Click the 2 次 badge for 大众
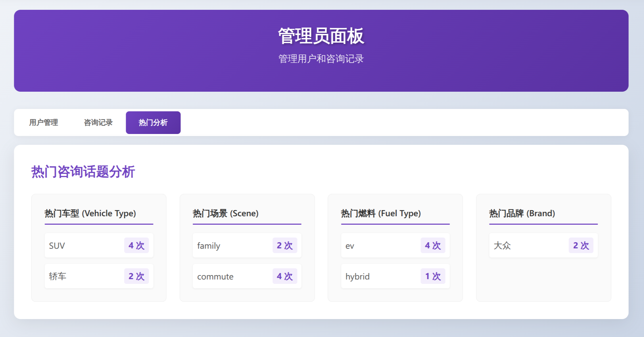 [x=581, y=245]
